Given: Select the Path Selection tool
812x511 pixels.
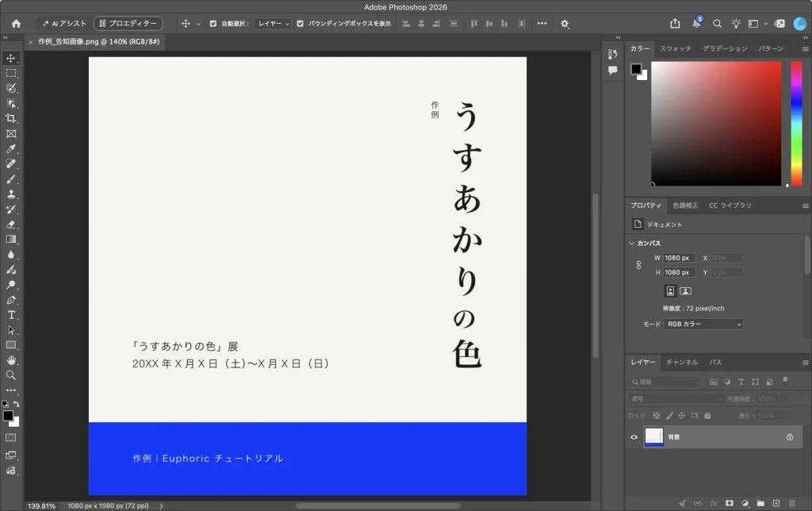Looking at the screenshot, I should point(11,330).
